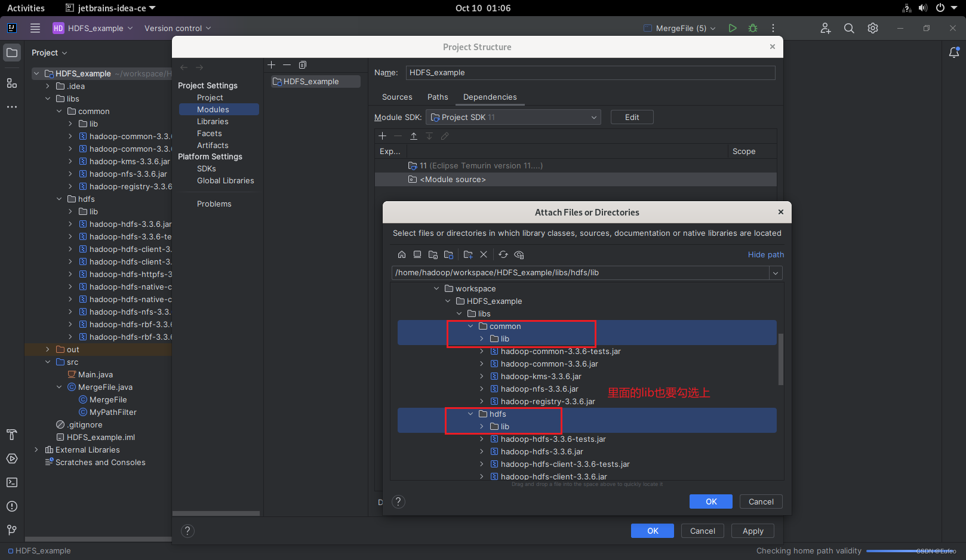Toggle the show hidden files eye icon
This screenshot has height=560, width=966.
tap(519, 254)
